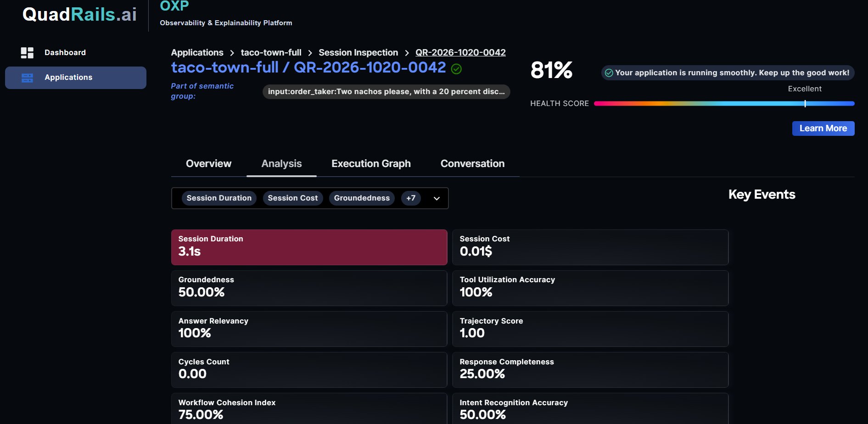Show the +7 additional metric chips

coord(411,198)
